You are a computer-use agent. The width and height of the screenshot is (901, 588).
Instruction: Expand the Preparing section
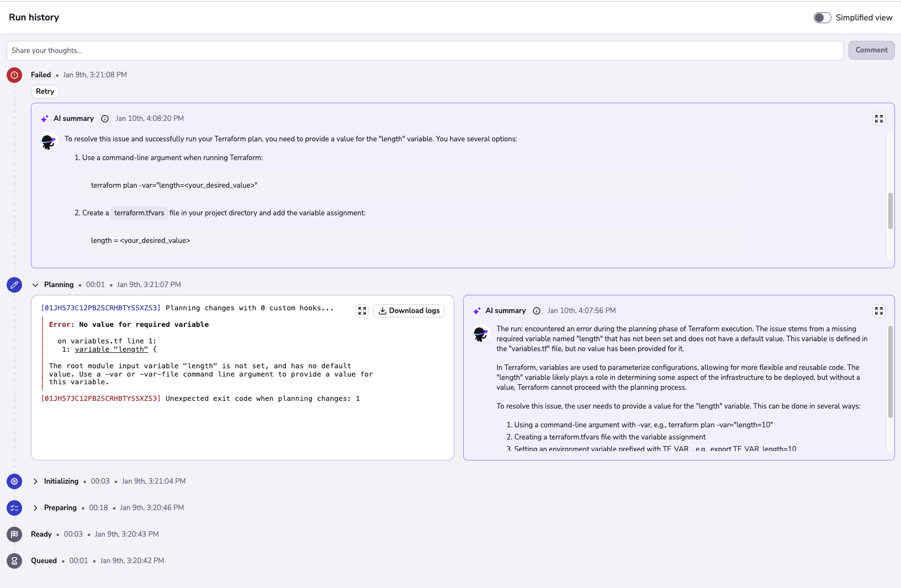35,507
